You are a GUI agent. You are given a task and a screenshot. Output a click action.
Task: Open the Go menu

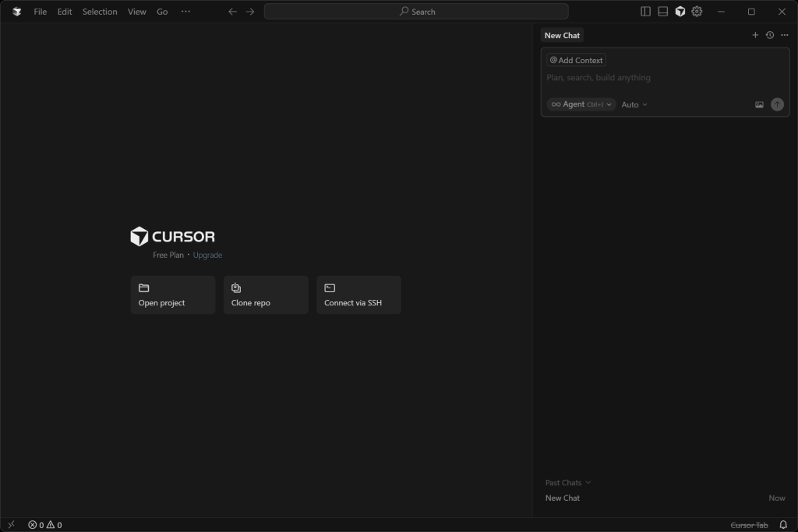point(161,11)
